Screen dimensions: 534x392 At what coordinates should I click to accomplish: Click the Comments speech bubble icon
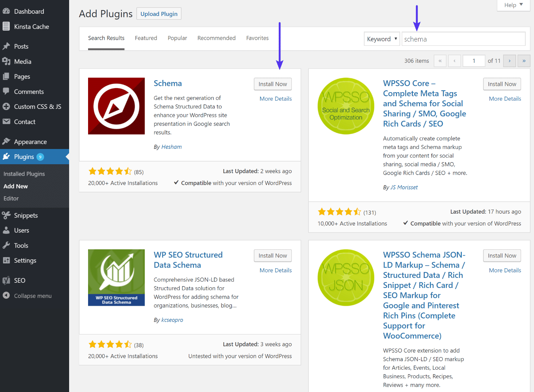tap(6, 91)
